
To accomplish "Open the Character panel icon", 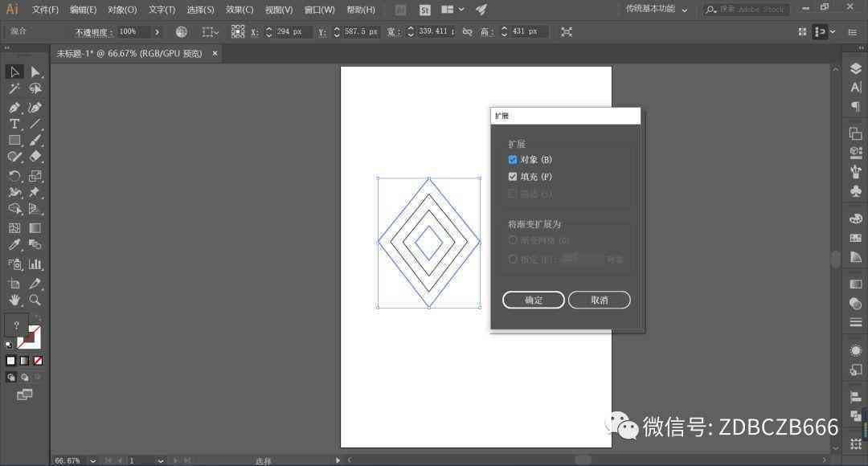I will click(x=856, y=87).
